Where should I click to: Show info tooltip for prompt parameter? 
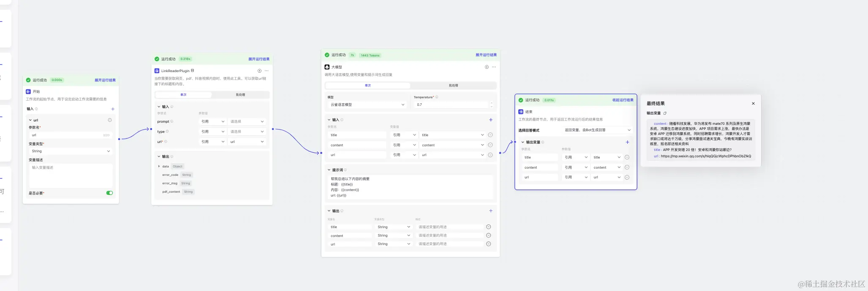click(x=171, y=121)
